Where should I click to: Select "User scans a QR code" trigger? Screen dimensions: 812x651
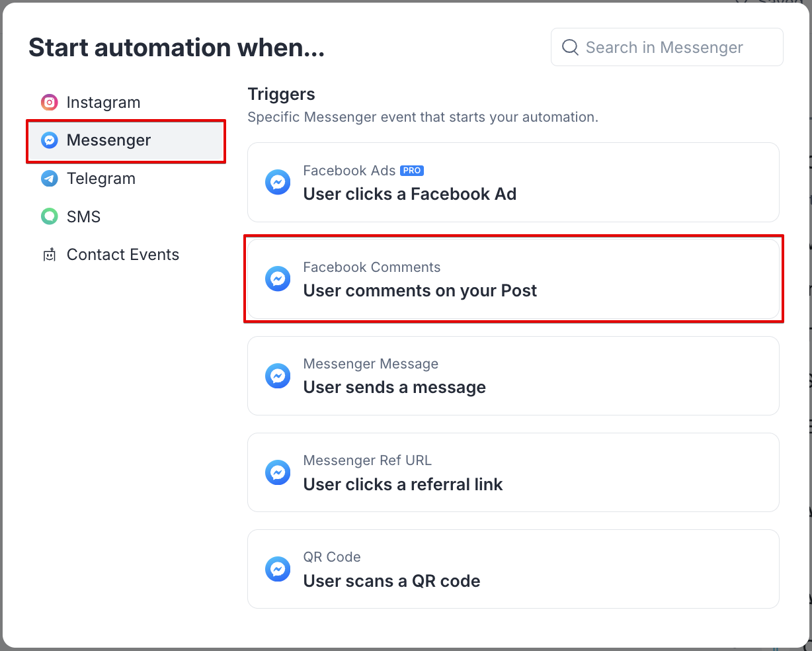coord(513,569)
